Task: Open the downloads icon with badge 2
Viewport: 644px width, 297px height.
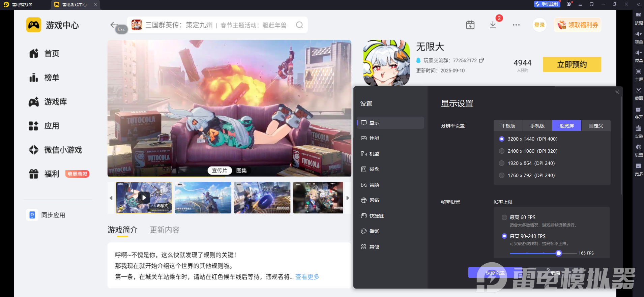Action: [x=493, y=25]
